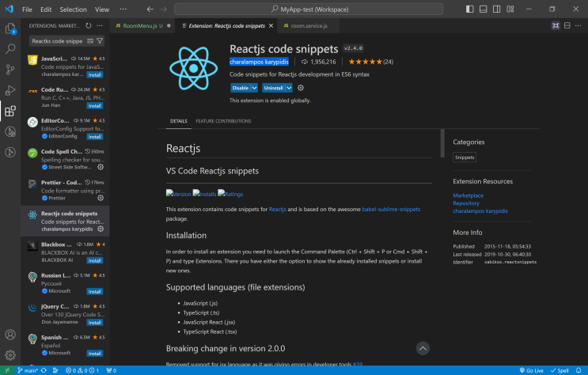Open the Manage gear in activity bar
588x375 pixels.
coord(10,354)
